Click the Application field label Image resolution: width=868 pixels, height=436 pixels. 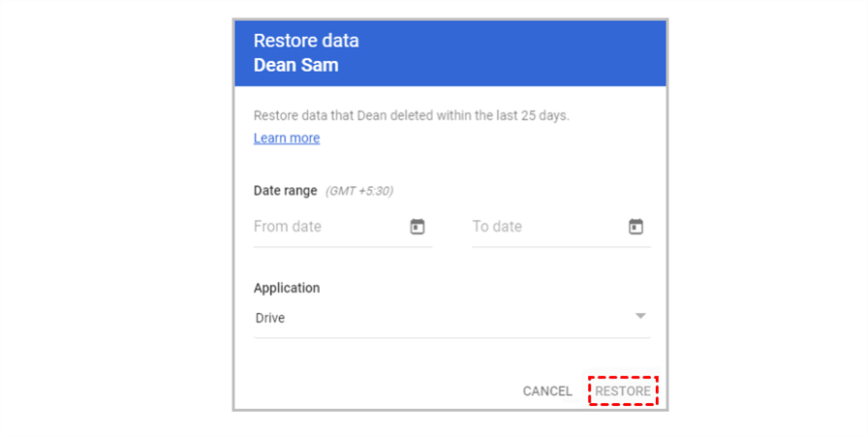[287, 288]
